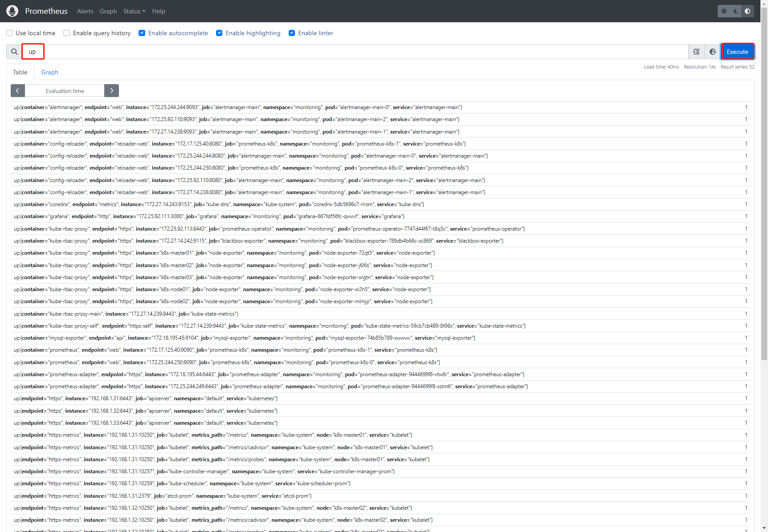This screenshot has height=532, width=768.
Task: Toggle the Use local time checkbox
Action: tap(9, 33)
